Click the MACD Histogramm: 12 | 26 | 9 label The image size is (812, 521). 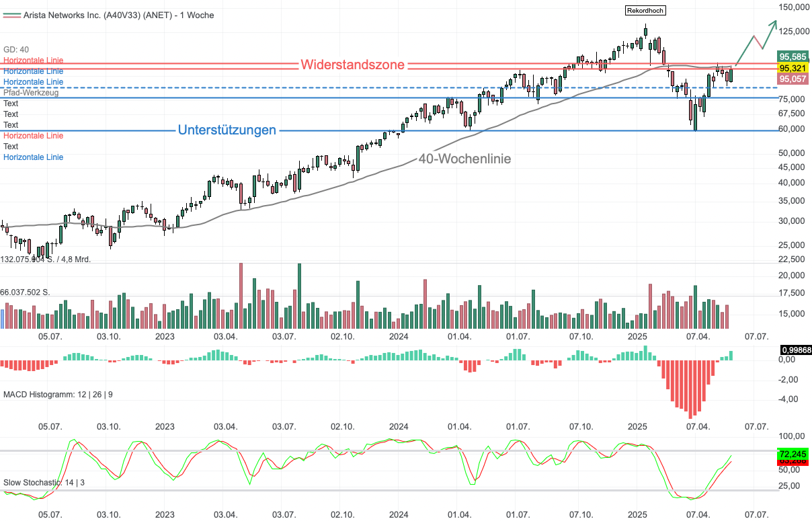click(58, 394)
